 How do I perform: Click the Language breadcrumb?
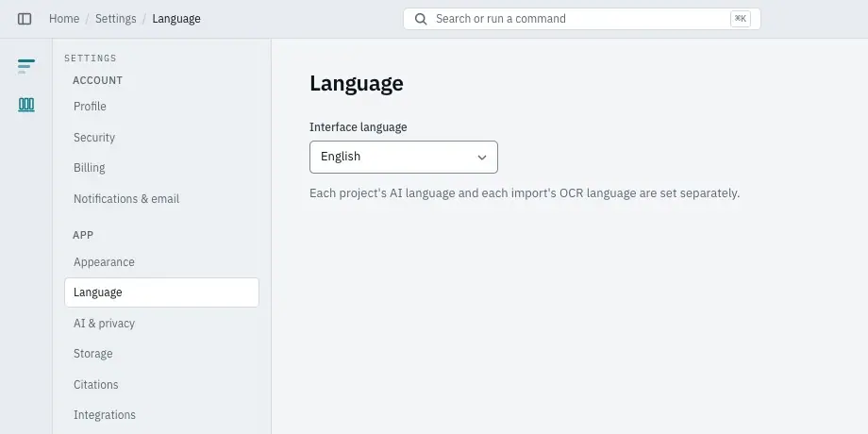(x=176, y=19)
